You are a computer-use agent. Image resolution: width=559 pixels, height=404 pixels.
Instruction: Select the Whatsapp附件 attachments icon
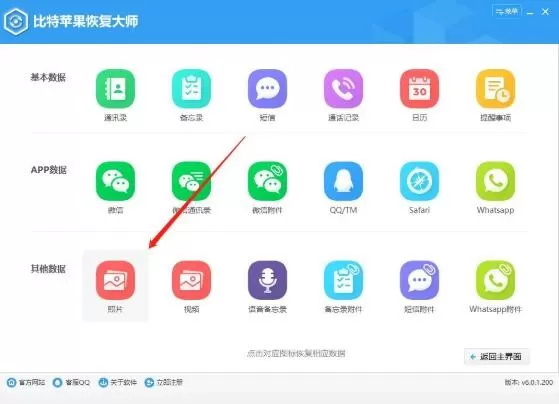(x=496, y=280)
